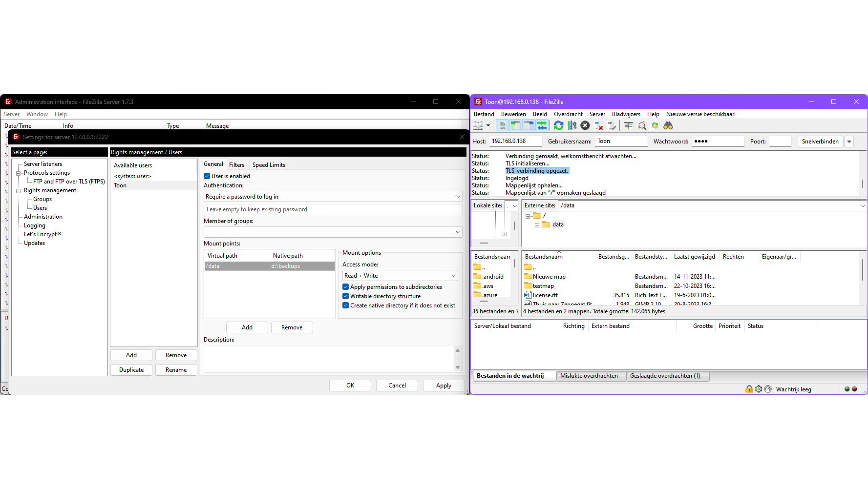The image size is (868, 488).
Task: Select the Users page in settings tree
Action: tap(40, 208)
